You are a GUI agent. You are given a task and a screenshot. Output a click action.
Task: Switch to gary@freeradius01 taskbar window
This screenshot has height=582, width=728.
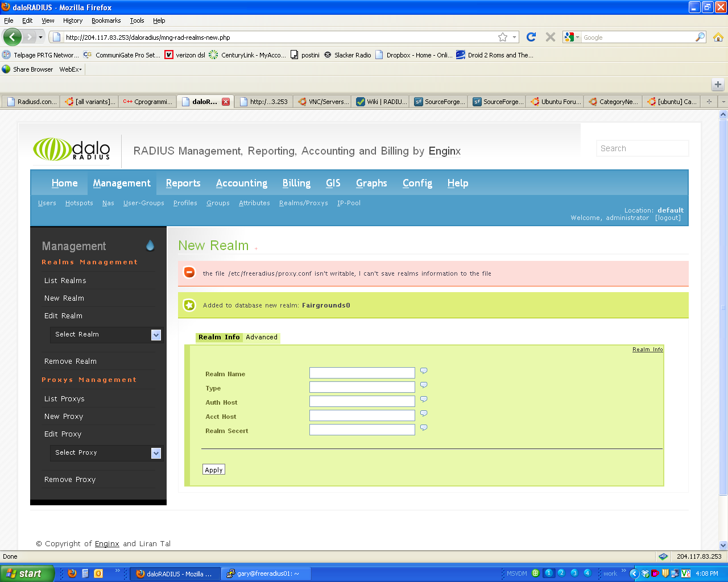click(x=265, y=573)
